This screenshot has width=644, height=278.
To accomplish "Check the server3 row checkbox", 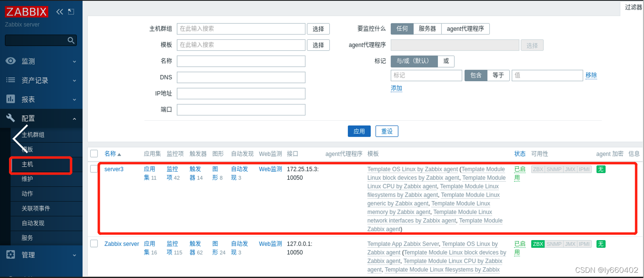I will click(x=94, y=169).
